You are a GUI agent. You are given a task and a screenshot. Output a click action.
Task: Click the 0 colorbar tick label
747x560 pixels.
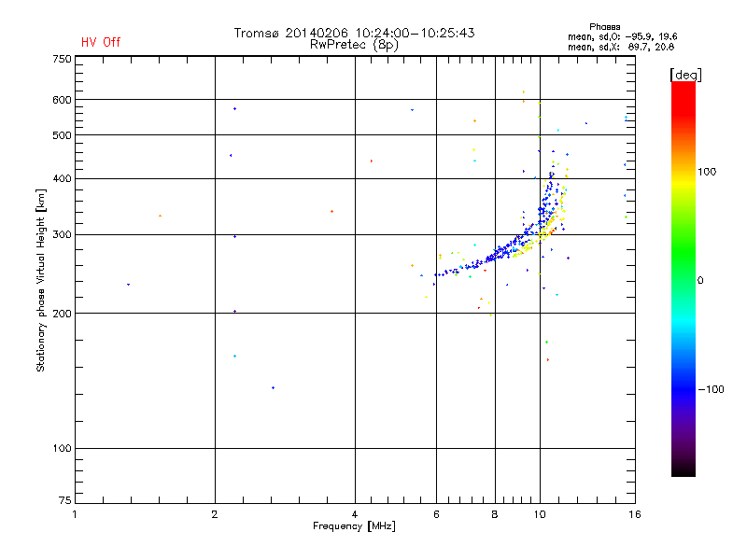700,281
